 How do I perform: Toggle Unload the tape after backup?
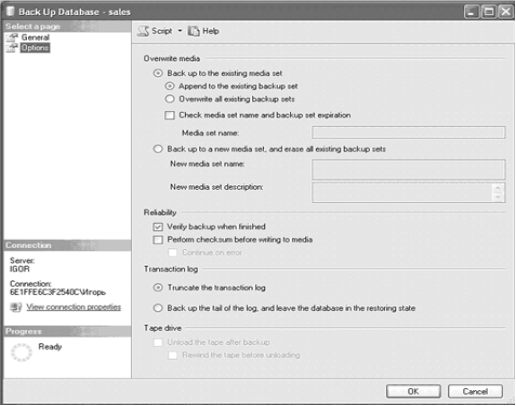tap(158, 342)
